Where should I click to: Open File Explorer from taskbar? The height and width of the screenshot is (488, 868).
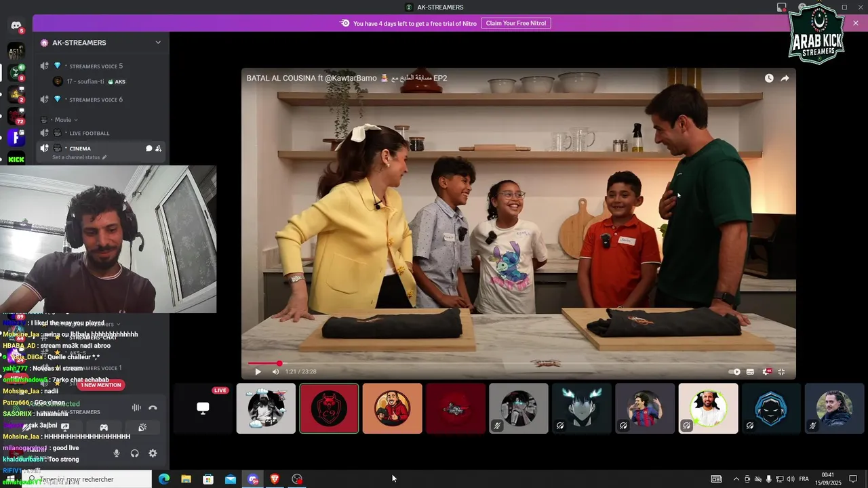186,479
